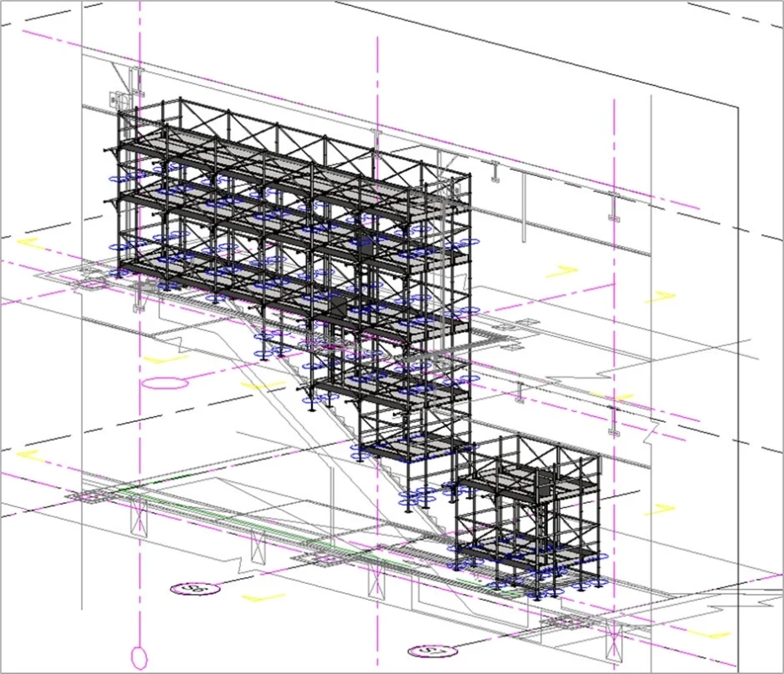Click the yellow arrow marker on the right side

[x=661, y=296]
